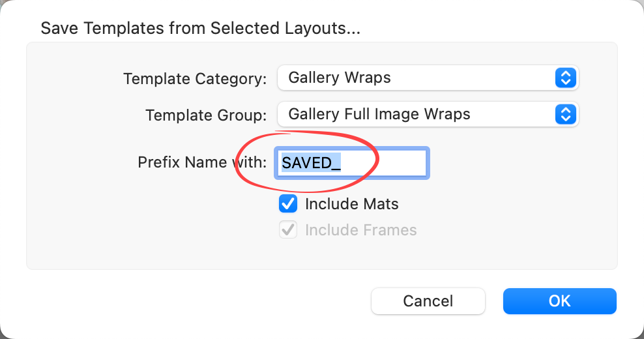Click the Template Group label
644x339 pixels.
coord(206,115)
